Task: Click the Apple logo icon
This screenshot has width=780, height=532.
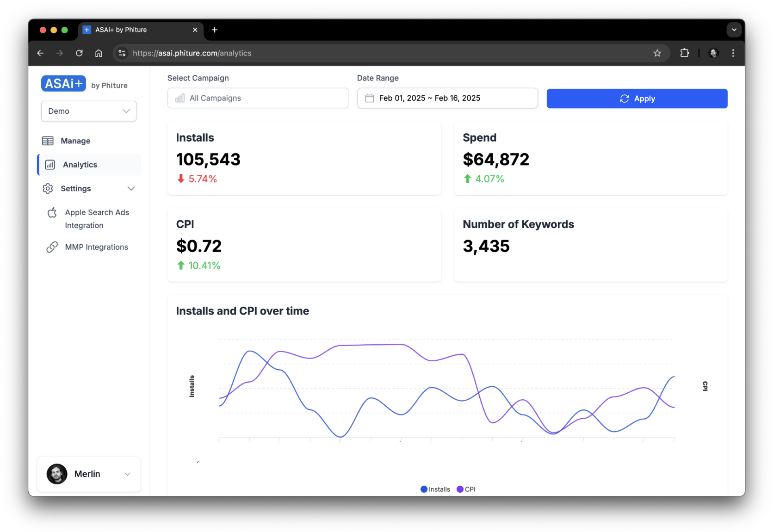Action: (52, 213)
